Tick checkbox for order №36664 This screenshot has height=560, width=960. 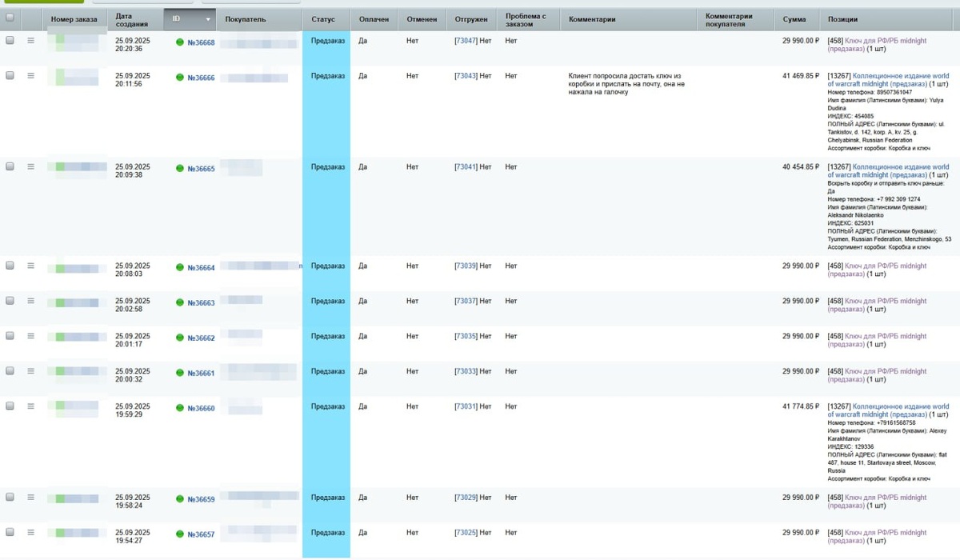[10, 265]
